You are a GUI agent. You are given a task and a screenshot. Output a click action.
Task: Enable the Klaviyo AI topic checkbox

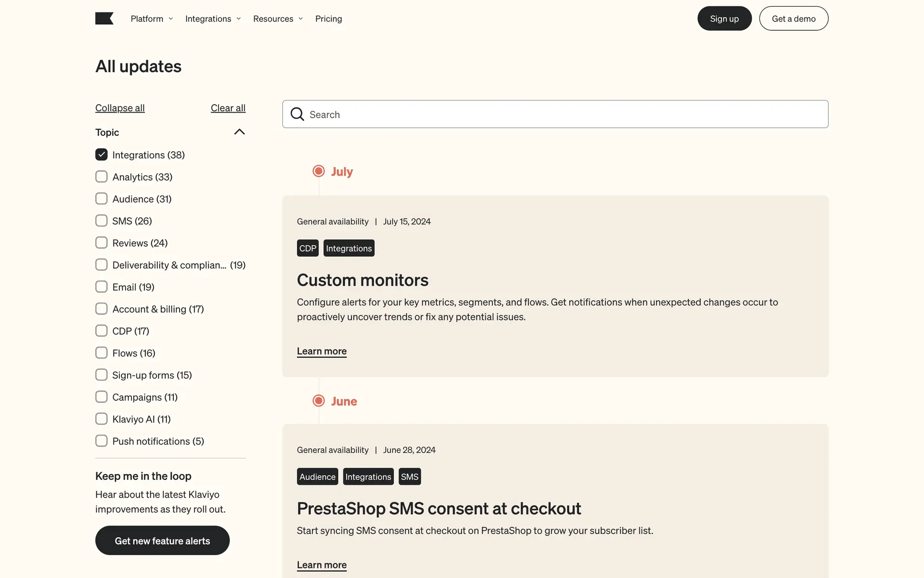click(102, 419)
